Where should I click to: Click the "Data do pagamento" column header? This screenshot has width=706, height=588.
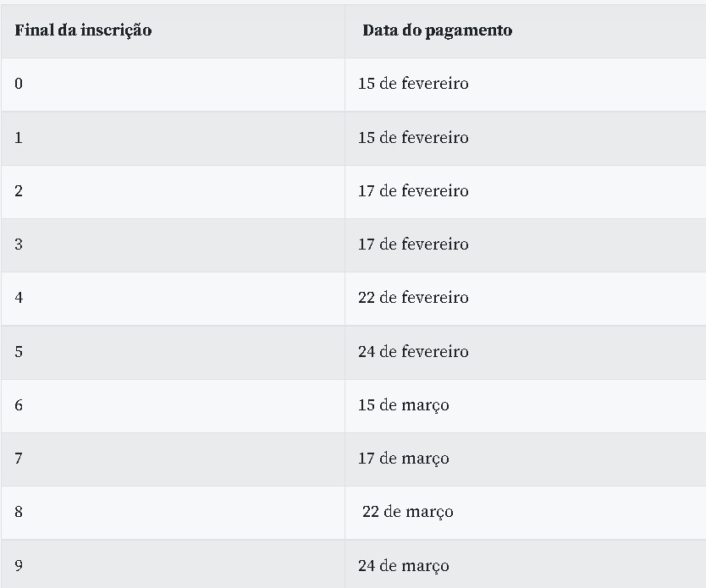coord(437,30)
